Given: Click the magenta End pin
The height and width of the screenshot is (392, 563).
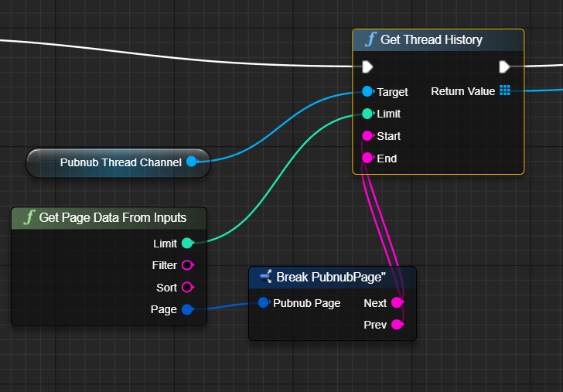Looking at the screenshot, I should pos(367,158).
